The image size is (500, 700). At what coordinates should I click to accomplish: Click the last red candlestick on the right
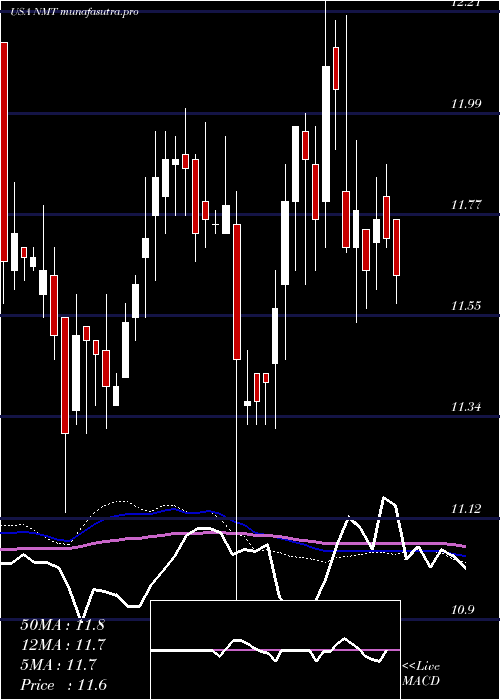coord(396,248)
